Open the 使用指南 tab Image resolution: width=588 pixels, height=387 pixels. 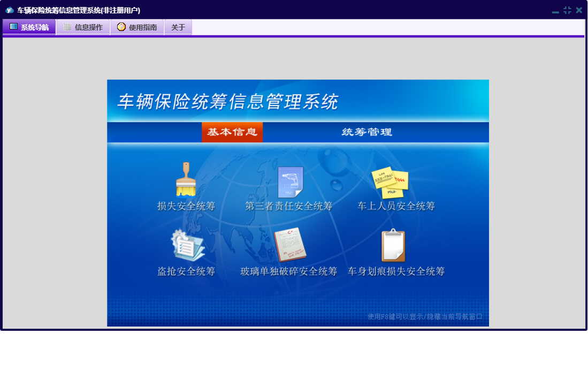(137, 27)
